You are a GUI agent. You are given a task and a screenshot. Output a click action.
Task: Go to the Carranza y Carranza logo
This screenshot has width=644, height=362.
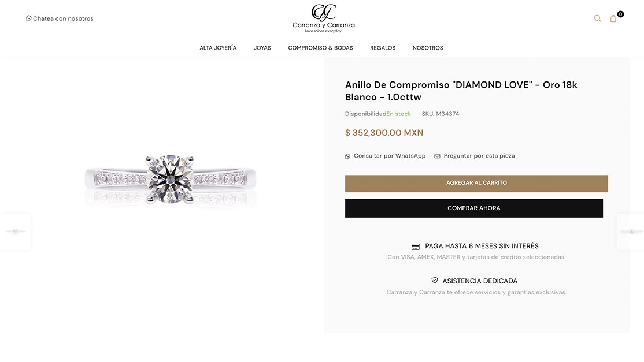click(323, 18)
